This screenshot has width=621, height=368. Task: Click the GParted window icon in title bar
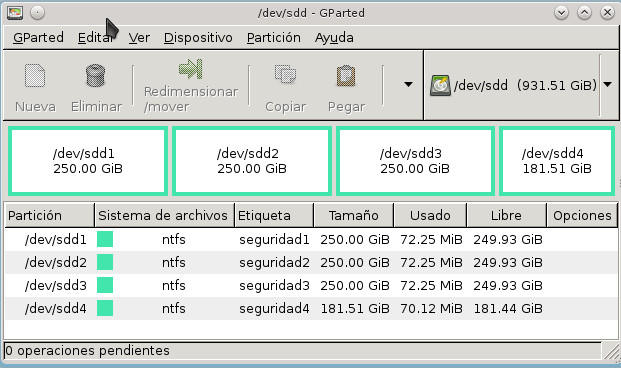15,13
